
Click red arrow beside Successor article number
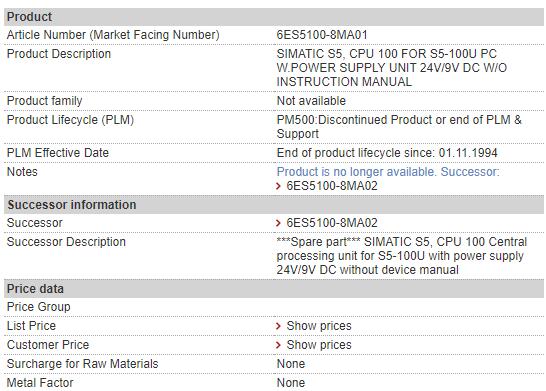pos(278,223)
